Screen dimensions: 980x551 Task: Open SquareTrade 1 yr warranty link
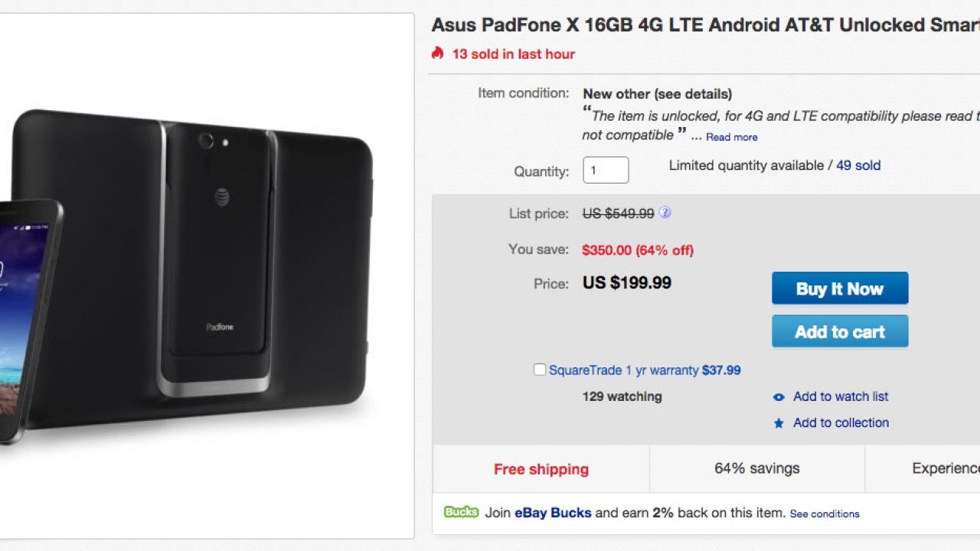623,370
